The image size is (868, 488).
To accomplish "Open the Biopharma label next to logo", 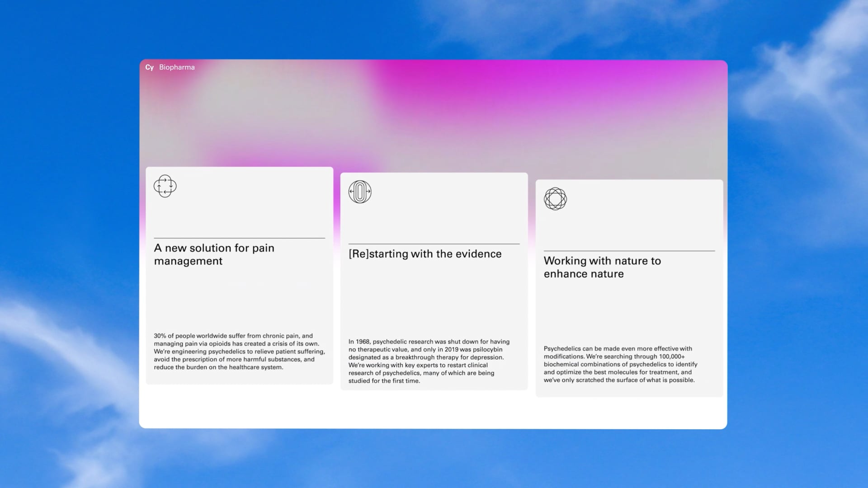I will pos(177,67).
